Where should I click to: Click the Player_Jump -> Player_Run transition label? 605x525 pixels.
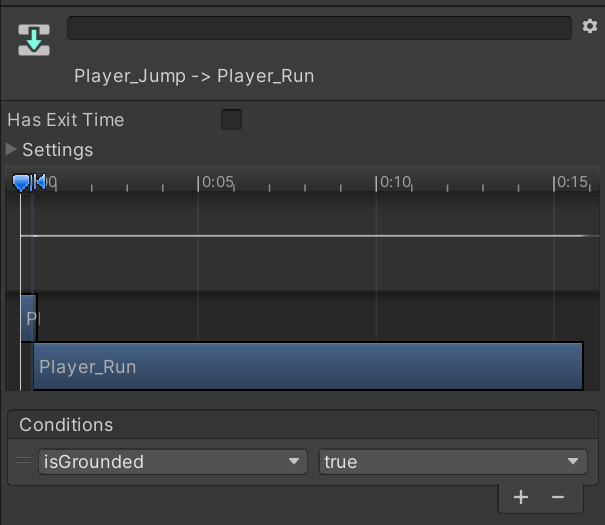click(194, 76)
